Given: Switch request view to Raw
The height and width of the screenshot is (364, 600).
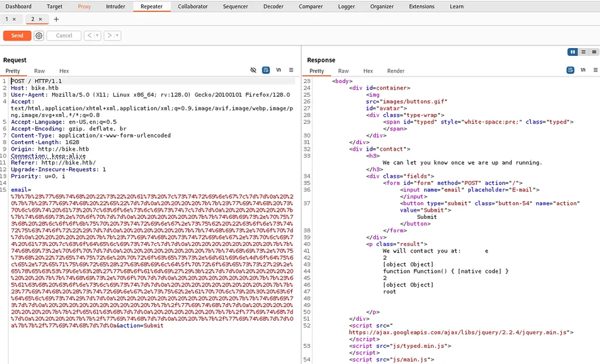Looking at the screenshot, I should (x=39, y=71).
